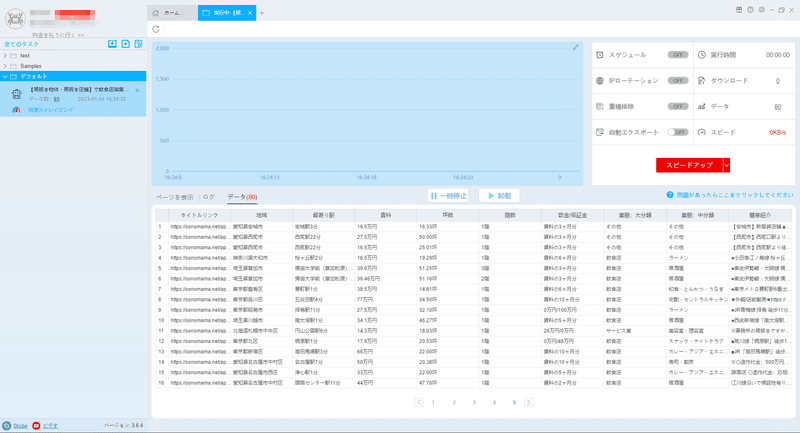800x433 pixels.
Task: Click the speed scraping gauge icon in sidebar
Action: [x=16, y=110]
